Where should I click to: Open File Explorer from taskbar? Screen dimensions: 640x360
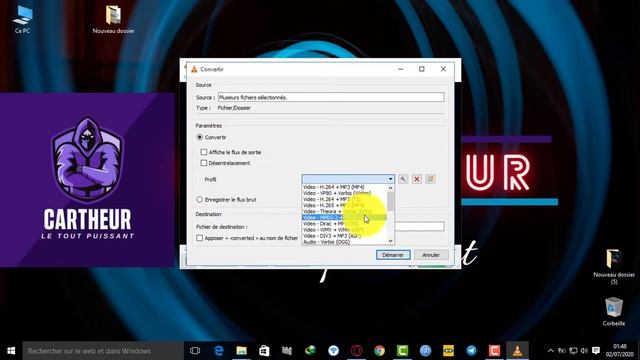click(242, 351)
